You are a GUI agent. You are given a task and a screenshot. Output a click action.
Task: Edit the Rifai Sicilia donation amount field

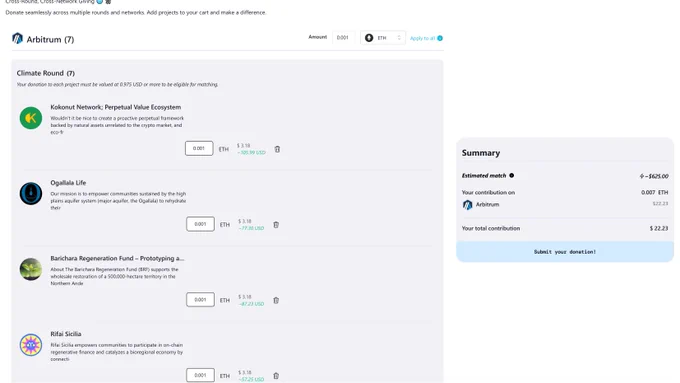[x=200, y=375]
